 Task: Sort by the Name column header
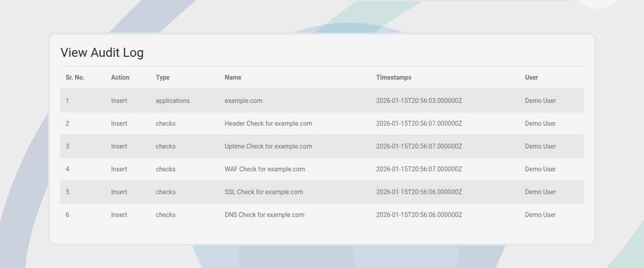pyautogui.click(x=233, y=77)
